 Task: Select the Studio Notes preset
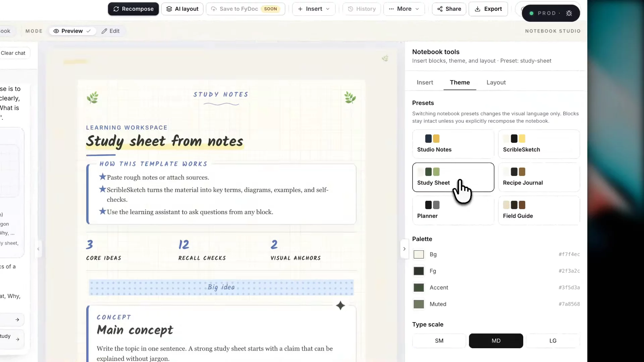click(453, 144)
